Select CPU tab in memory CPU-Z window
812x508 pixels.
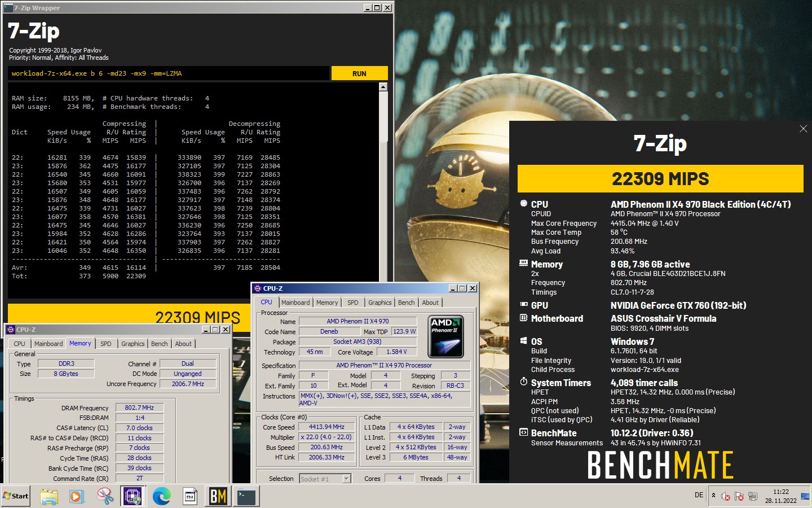click(x=20, y=344)
